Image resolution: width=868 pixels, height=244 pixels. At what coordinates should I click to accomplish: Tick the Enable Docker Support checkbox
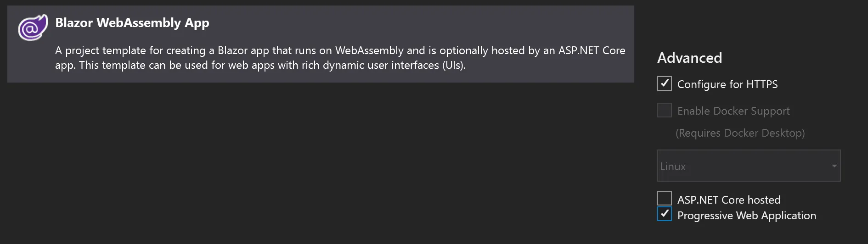pos(664,110)
